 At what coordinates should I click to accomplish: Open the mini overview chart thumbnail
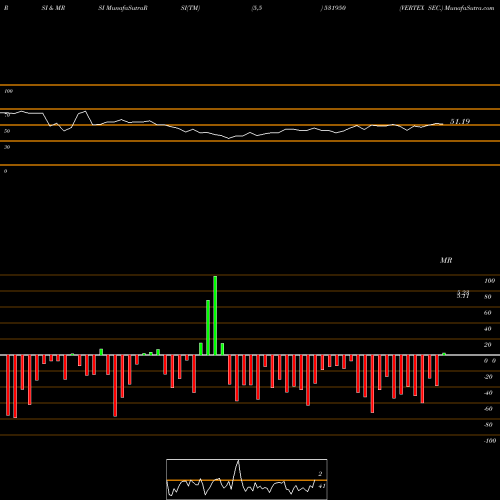pyautogui.click(x=247, y=479)
